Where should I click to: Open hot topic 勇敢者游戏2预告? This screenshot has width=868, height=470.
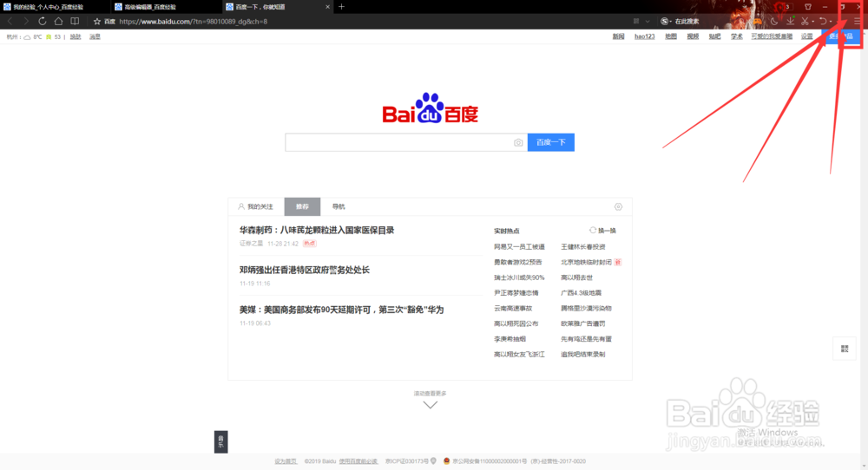(518, 262)
